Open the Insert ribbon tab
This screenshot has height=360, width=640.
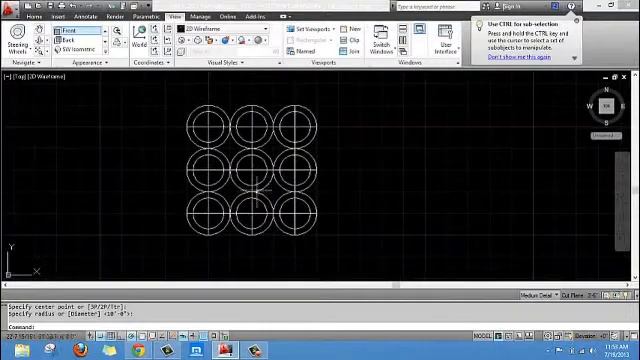click(58, 17)
